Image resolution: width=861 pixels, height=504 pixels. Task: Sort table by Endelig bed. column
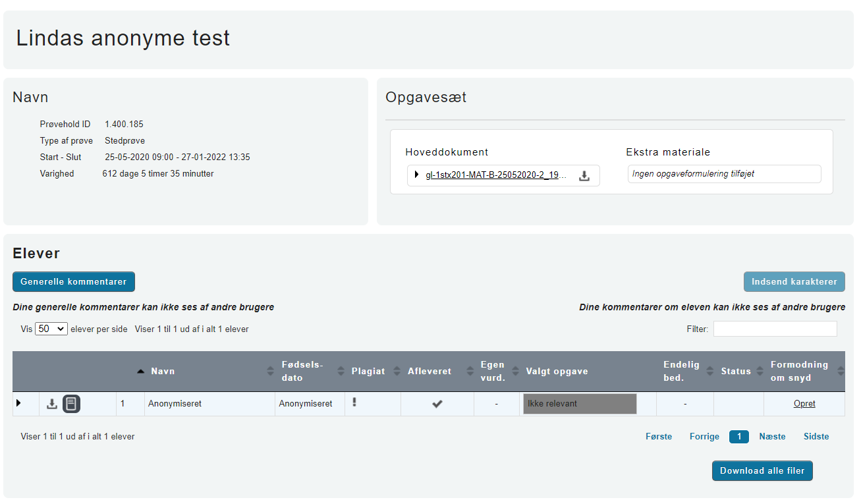tap(685, 371)
